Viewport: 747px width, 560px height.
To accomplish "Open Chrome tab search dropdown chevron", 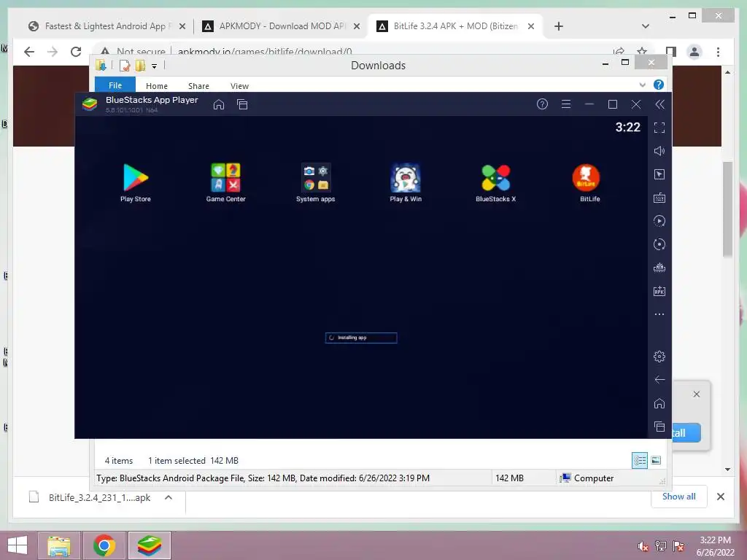I will [646, 26].
